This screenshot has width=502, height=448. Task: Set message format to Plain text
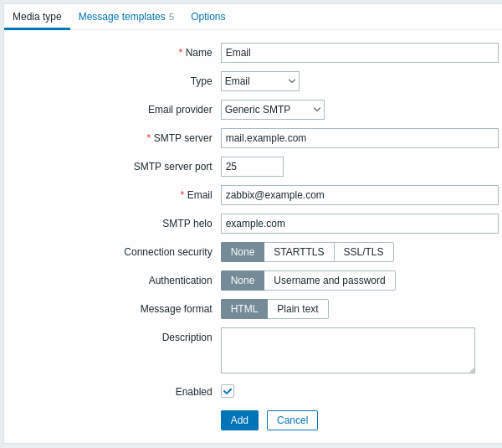pyautogui.click(x=297, y=309)
